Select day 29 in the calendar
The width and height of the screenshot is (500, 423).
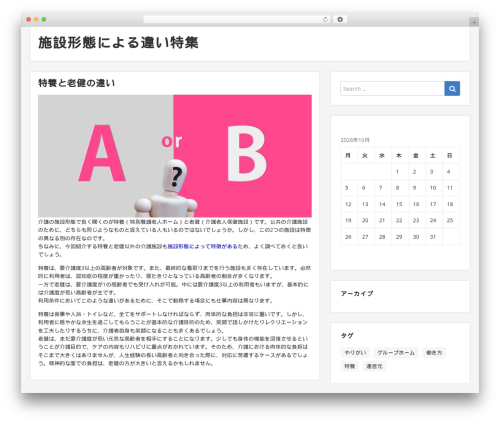(399, 237)
